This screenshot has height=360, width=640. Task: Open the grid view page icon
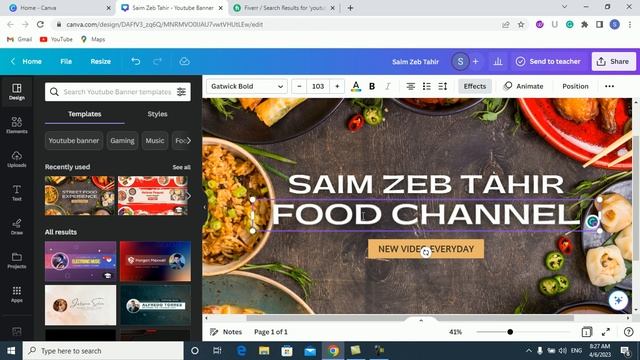pos(587,332)
